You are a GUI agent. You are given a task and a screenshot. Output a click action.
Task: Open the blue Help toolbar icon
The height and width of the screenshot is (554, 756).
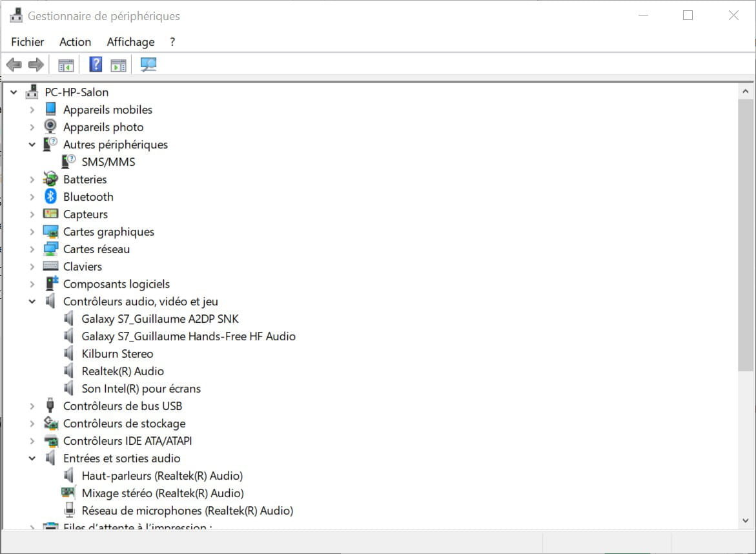96,64
